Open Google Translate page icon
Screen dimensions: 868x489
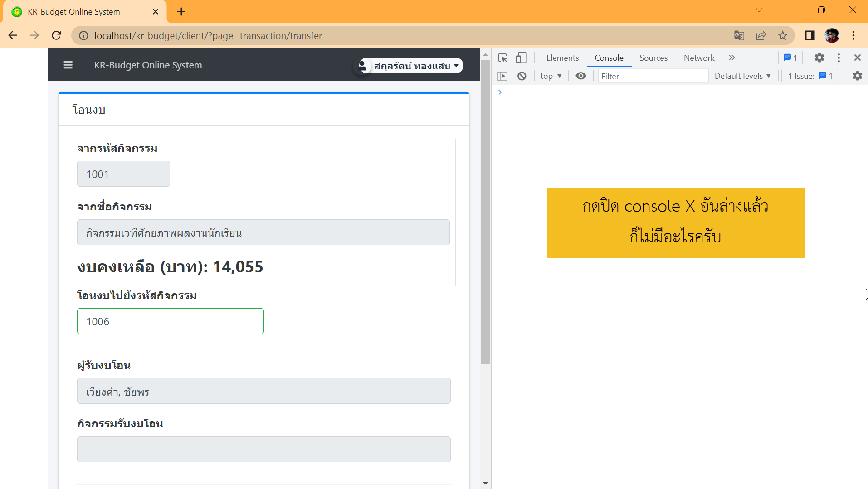pyautogui.click(x=739, y=35)
